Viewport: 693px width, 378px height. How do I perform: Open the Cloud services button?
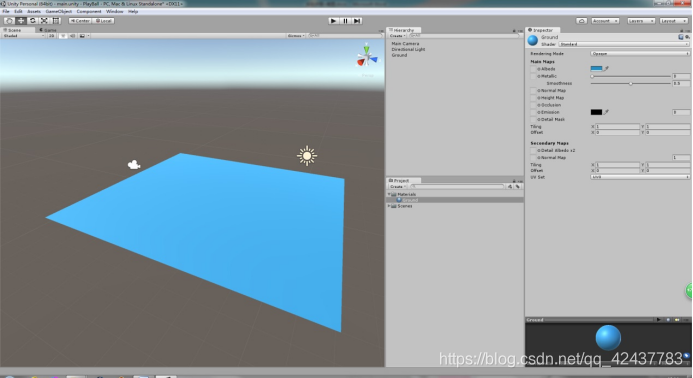point(582,21)
